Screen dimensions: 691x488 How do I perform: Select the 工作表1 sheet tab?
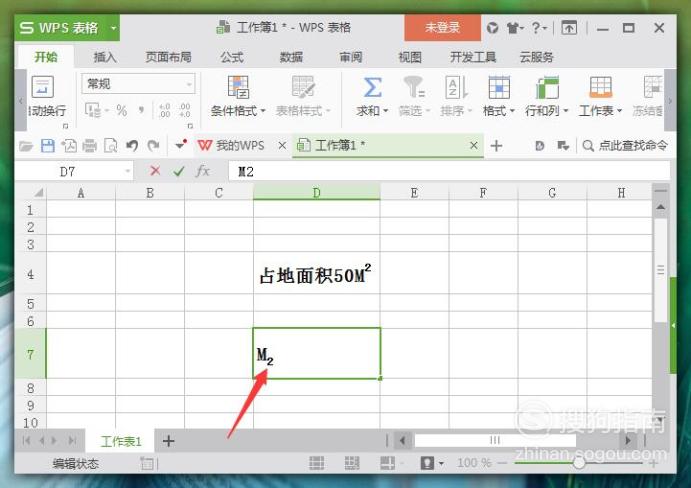tap(121, 441)
